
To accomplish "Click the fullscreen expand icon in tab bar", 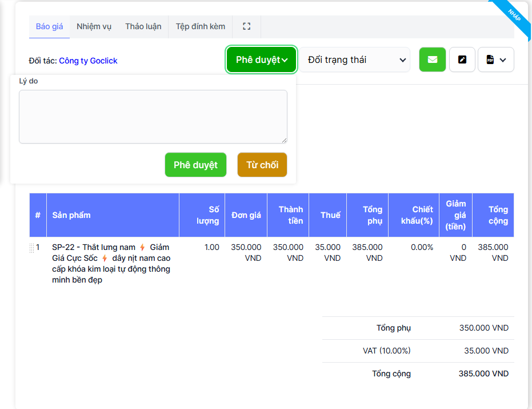I will coord(247,26).
